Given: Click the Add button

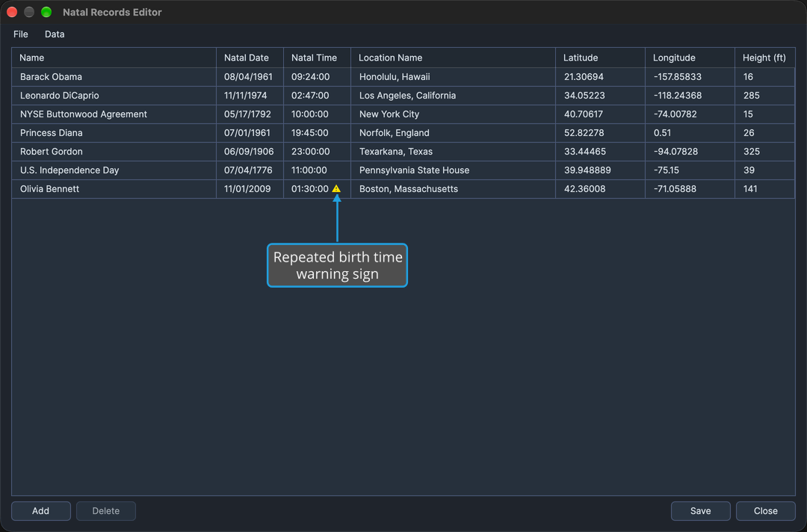Looking at the screenshot, I should [40, 511].
